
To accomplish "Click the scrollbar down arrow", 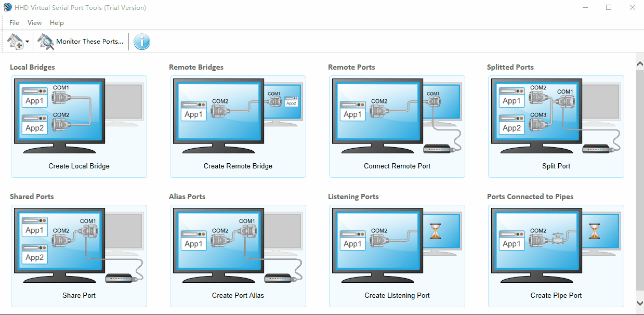I will coord(640,303).
